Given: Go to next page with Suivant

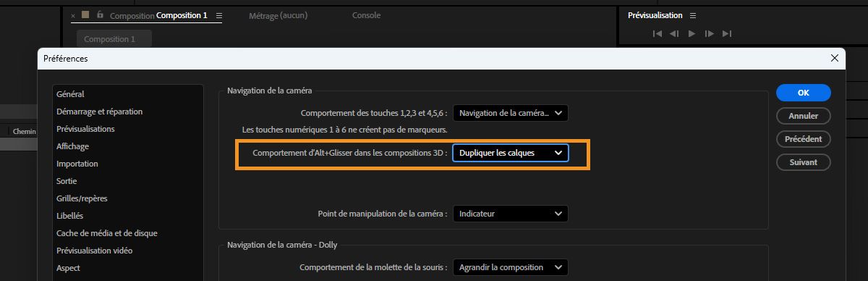Looking at the screenshot, I should (804, 162).
